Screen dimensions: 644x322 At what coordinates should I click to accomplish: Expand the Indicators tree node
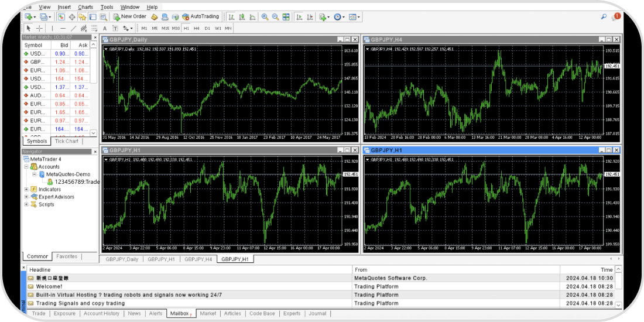click(27, 189)
